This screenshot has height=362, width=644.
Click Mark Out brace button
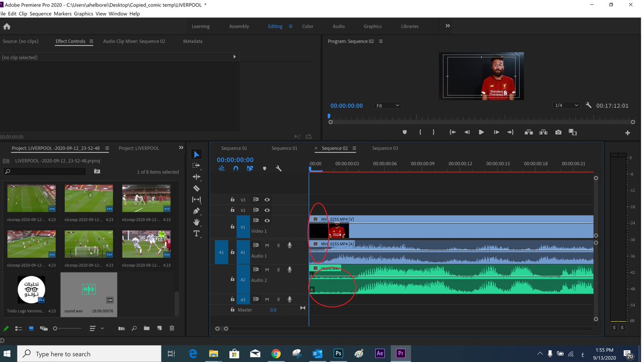pyautogui.click(x=434, y=132)
